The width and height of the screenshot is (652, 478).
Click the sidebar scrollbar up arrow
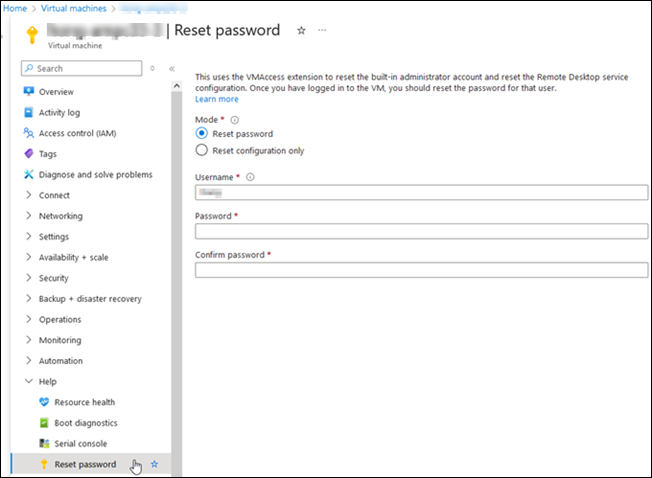(177, 86)
